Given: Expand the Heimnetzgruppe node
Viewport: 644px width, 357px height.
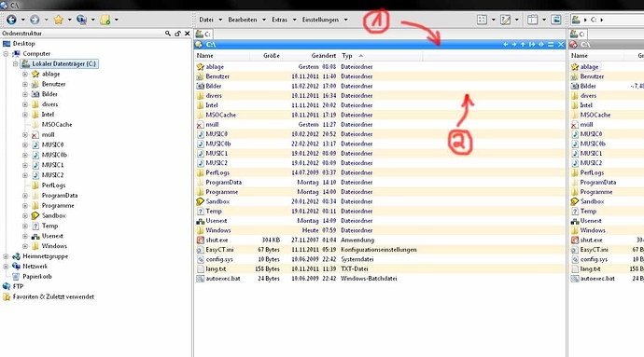Looking at the screenshot, I should point(6,256).
